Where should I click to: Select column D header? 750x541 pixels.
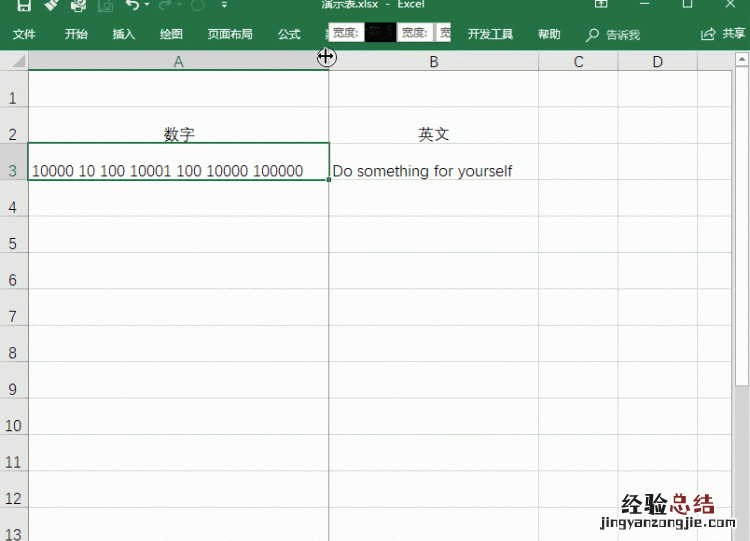point(658,62)
